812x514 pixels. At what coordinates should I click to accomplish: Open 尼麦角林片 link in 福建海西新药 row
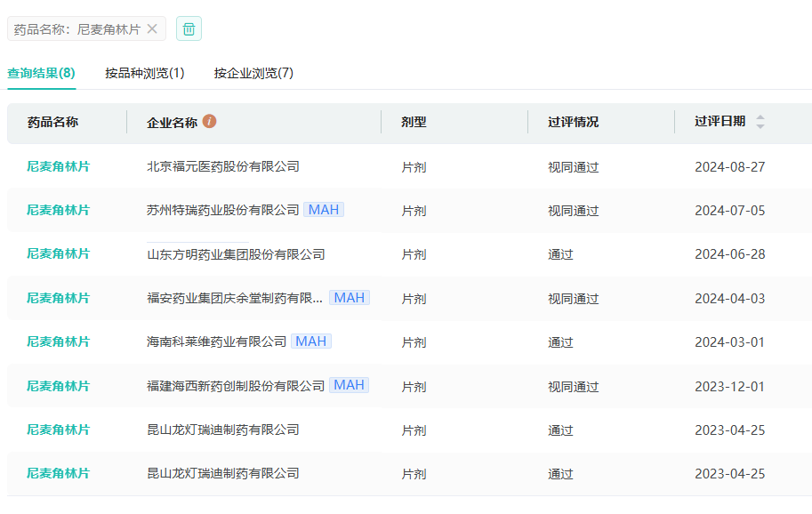pyautogui.click(x=59, y=386)
